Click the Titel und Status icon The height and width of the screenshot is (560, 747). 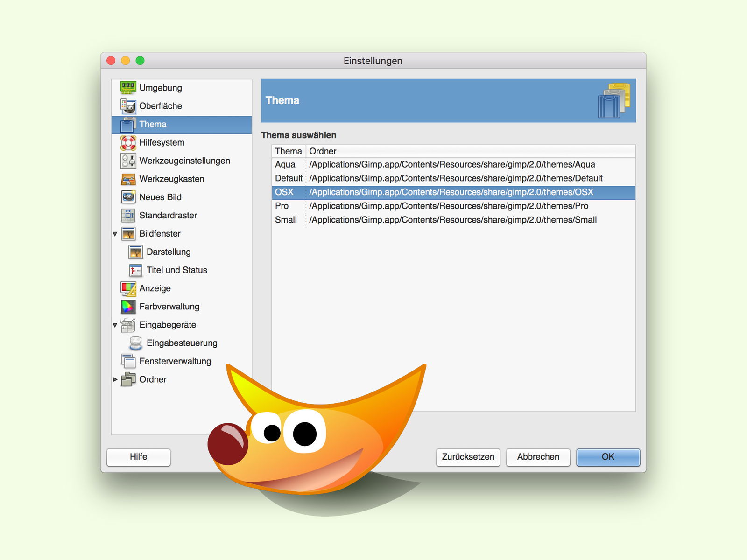point(135,270)
